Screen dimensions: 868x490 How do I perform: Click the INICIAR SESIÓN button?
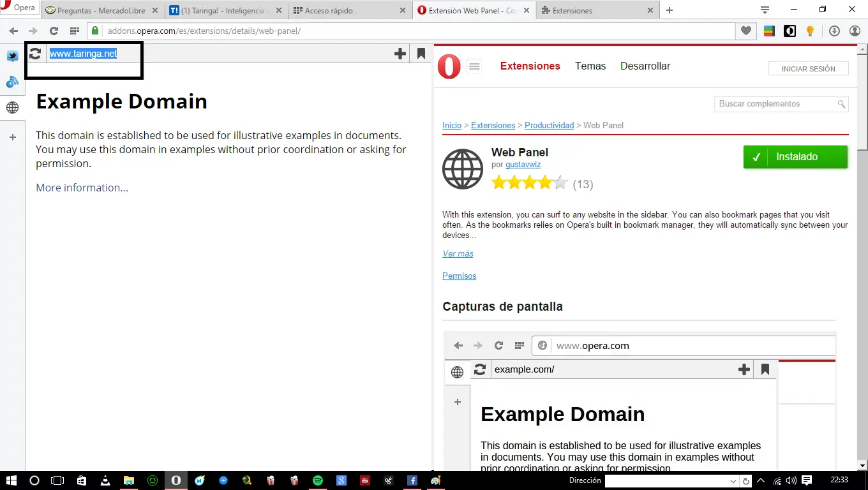pos(808,68)
